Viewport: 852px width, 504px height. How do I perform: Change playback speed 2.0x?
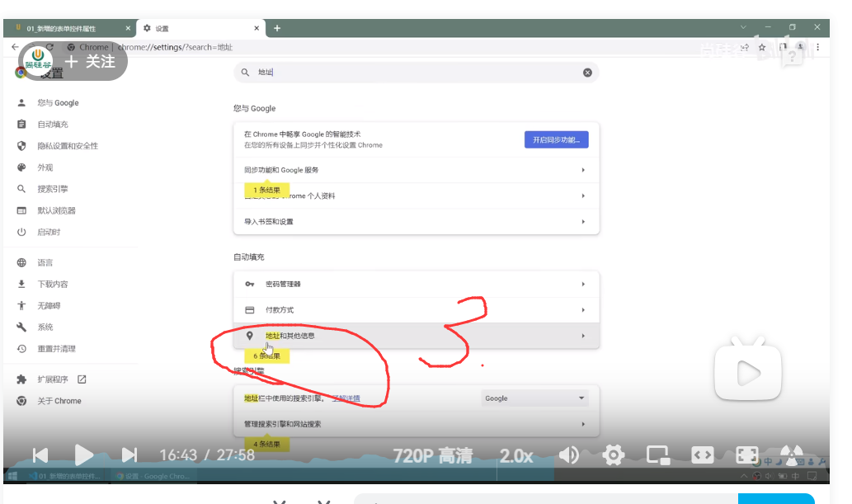(x=516, y=455)
